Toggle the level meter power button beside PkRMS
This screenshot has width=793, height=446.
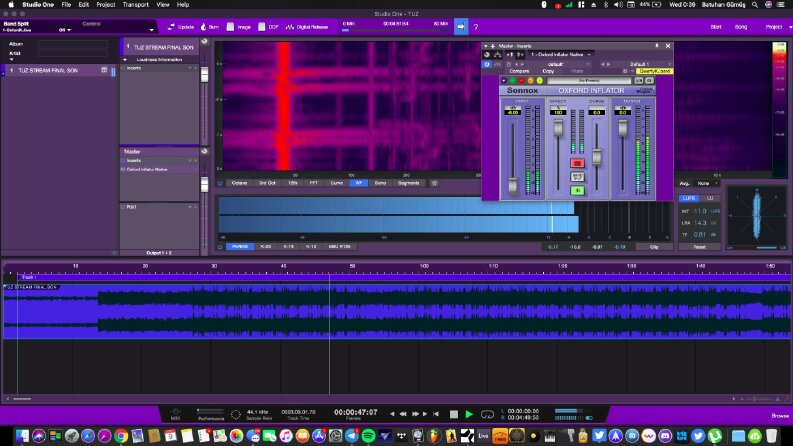click(x=220, y=247)
